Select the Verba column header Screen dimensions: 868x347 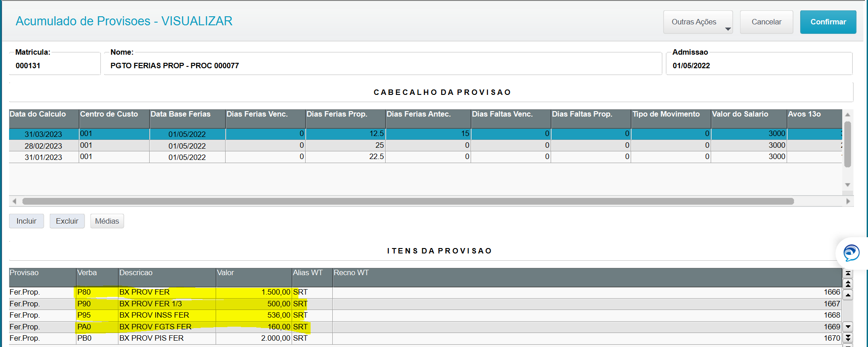97,277
